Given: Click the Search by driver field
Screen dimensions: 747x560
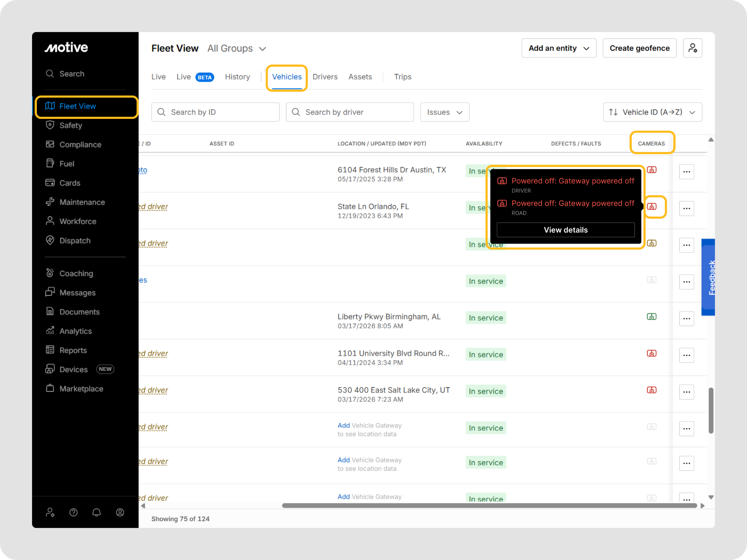Looking at the screenshot, I should 350,112.
